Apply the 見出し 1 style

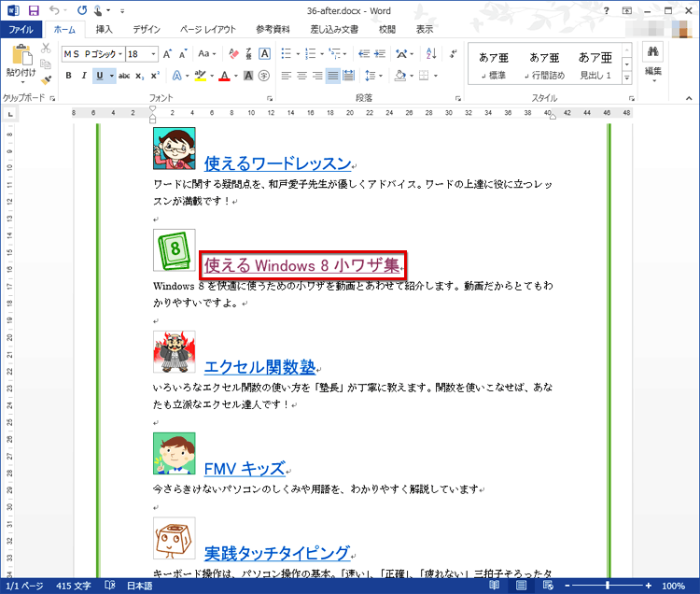point(595,65)
